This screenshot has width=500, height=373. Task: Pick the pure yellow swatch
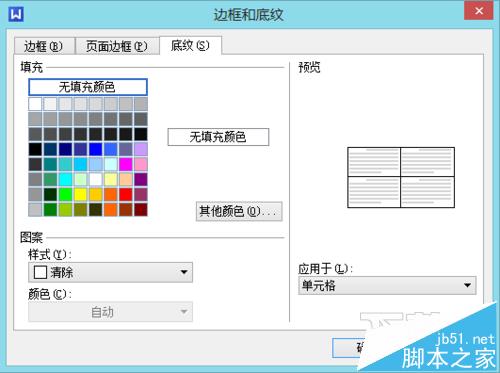point(80,195)
